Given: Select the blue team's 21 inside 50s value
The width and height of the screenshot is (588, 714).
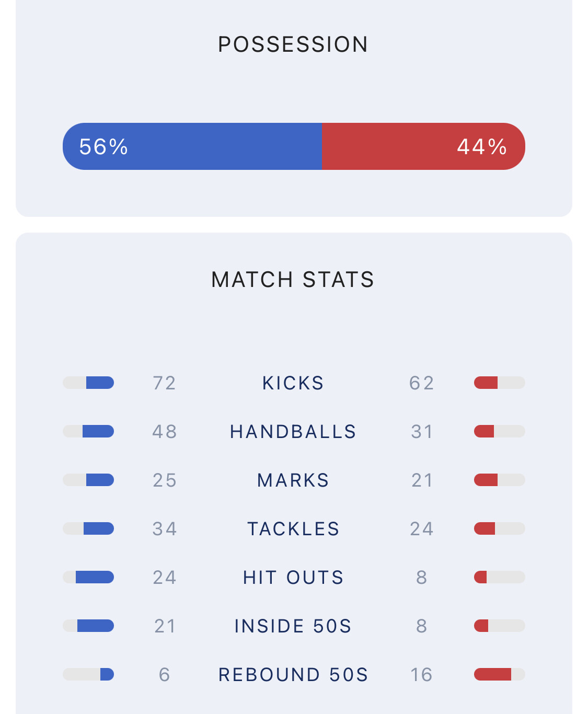Looking at the screenshot, I should (x=165, y=626).
